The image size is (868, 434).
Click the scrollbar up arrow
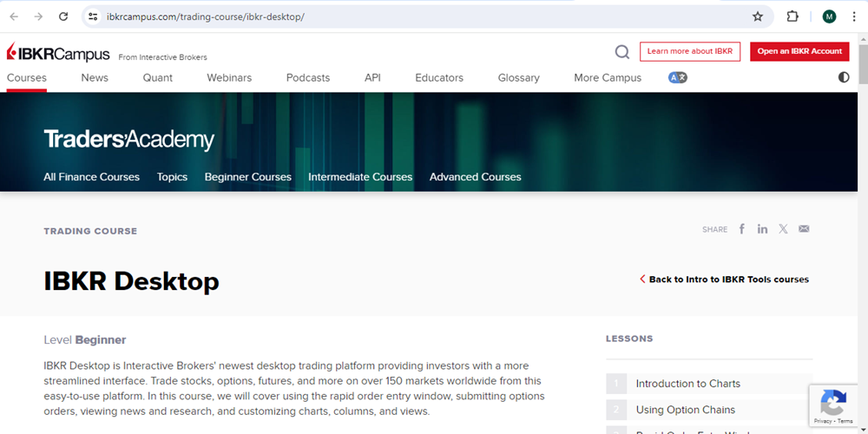pos(863,37)
